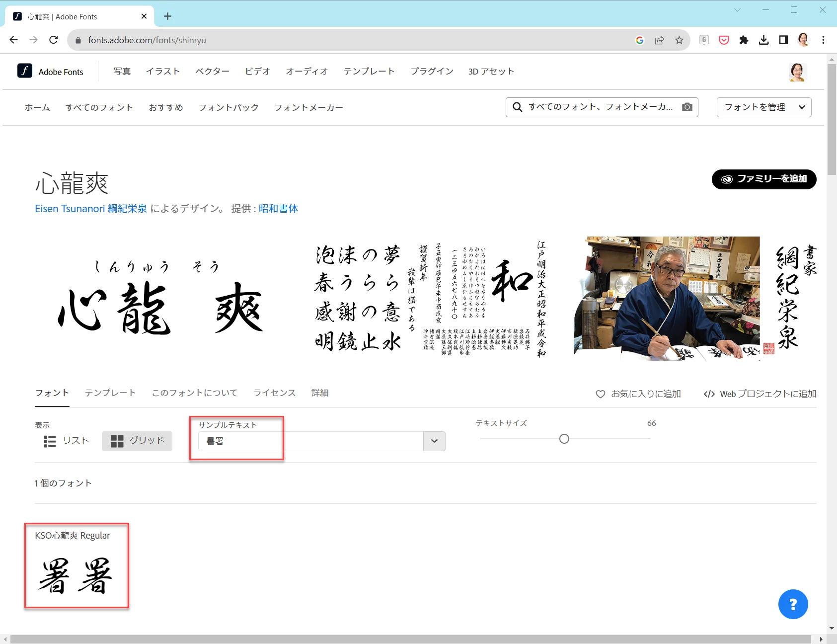
Task: Go to ホーム in fonts navigation
Action: (x=37, y=107)
